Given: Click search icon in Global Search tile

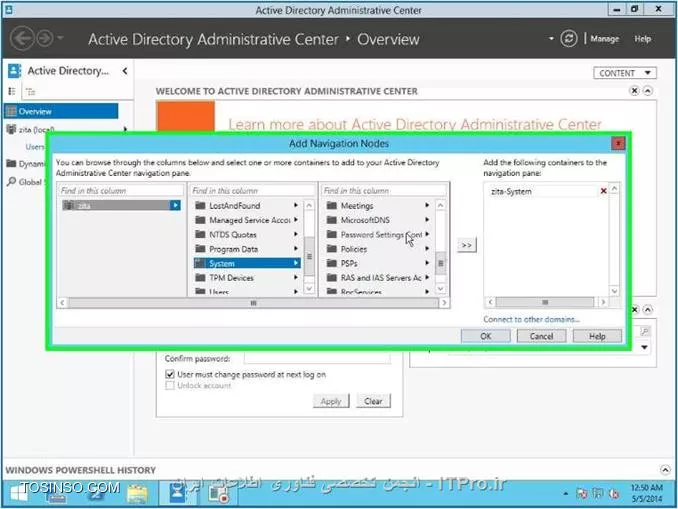Looking at the screenshot, I should point(644,332).
